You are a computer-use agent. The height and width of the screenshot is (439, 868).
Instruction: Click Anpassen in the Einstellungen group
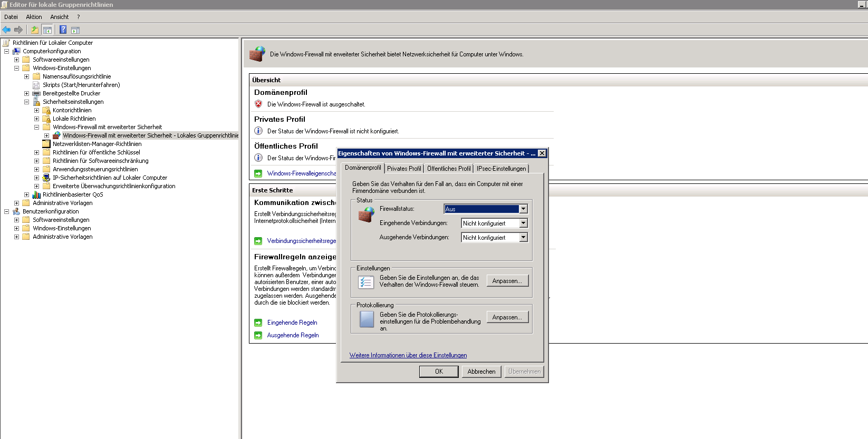point(507,281)
